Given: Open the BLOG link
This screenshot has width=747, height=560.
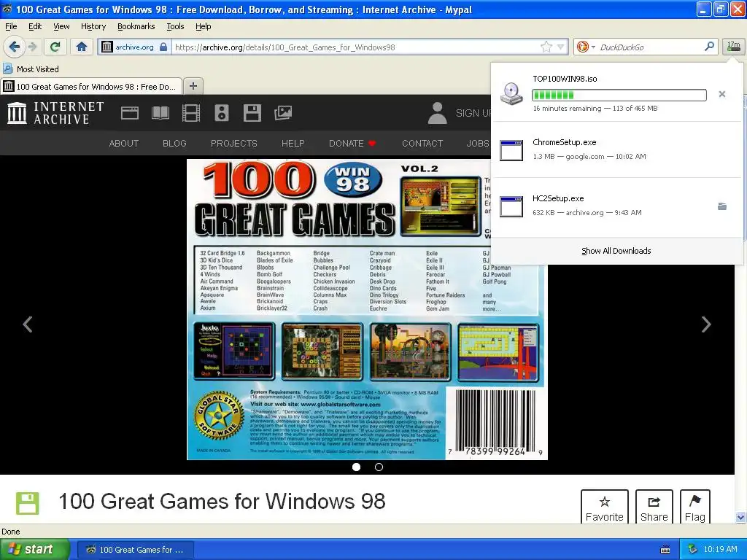Looking at the screenshot, I should click(x=174, y=144).
